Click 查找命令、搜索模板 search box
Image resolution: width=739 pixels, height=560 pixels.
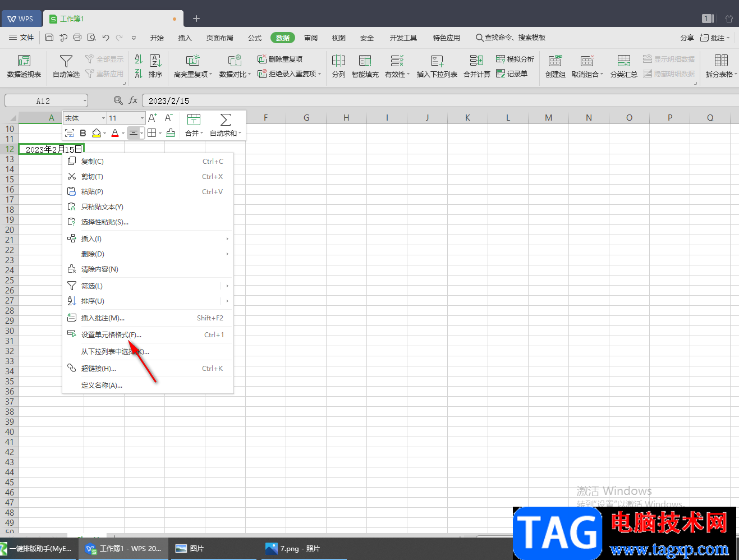click(x=511, y=38)
